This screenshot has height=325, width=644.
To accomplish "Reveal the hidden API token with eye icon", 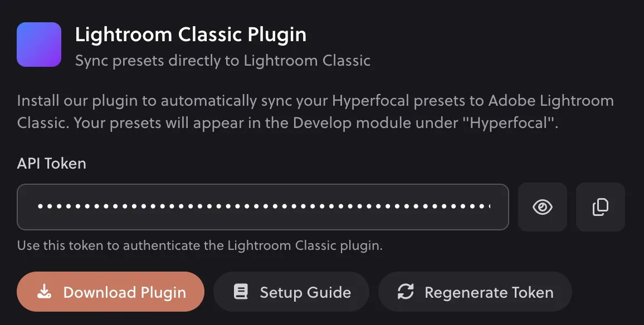I will [x=543, y=207].
